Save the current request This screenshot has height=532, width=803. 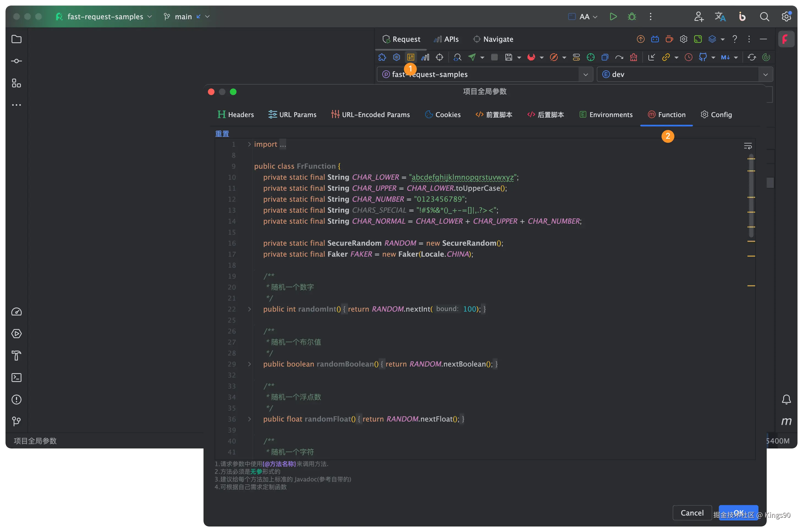coord(510,57)
